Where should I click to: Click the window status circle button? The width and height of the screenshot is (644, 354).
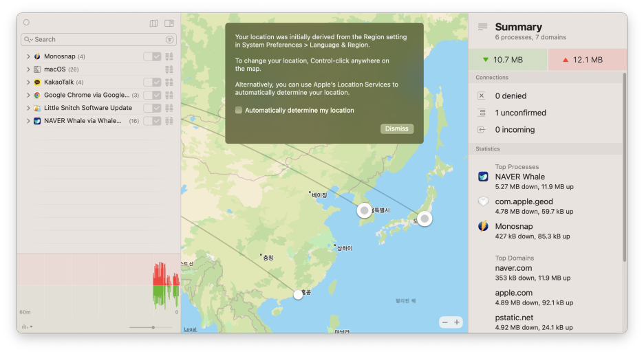point(26,23)
